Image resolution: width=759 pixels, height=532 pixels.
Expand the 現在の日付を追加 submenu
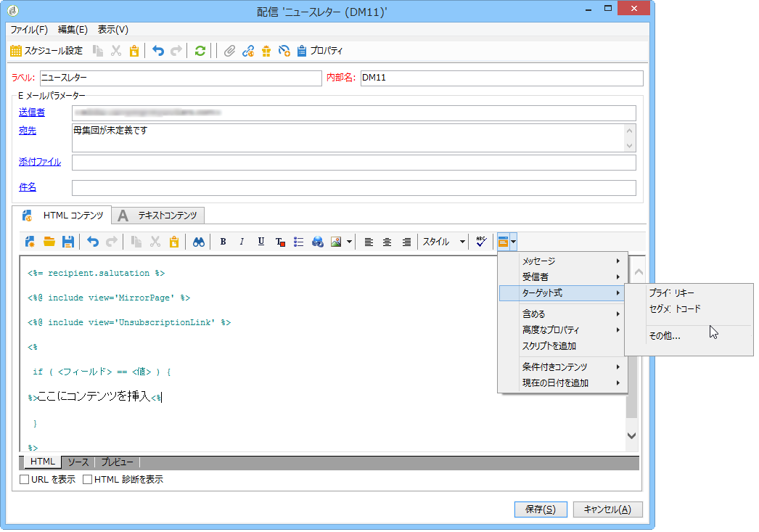pyautogui.click(x=563, y=382)
